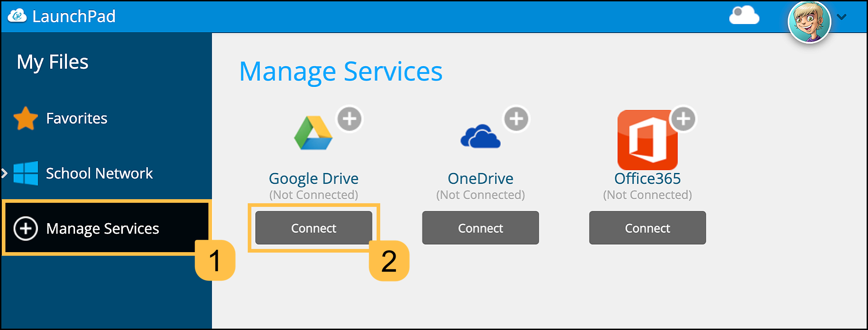The width and height of the screenshot is (868, 330).
Task: Click the circled plus icon beside Manage Services
Action: [x=26, y=229]
